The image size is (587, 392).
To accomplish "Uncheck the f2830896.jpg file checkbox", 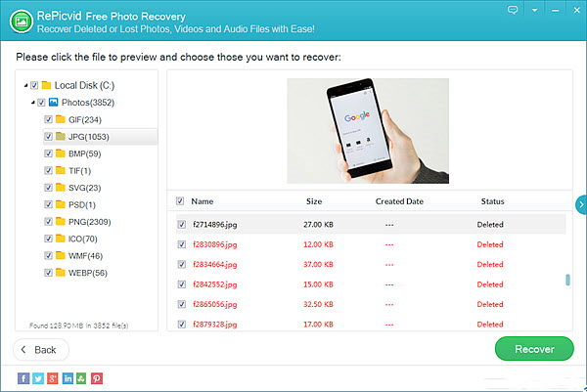I will [182, 244].
